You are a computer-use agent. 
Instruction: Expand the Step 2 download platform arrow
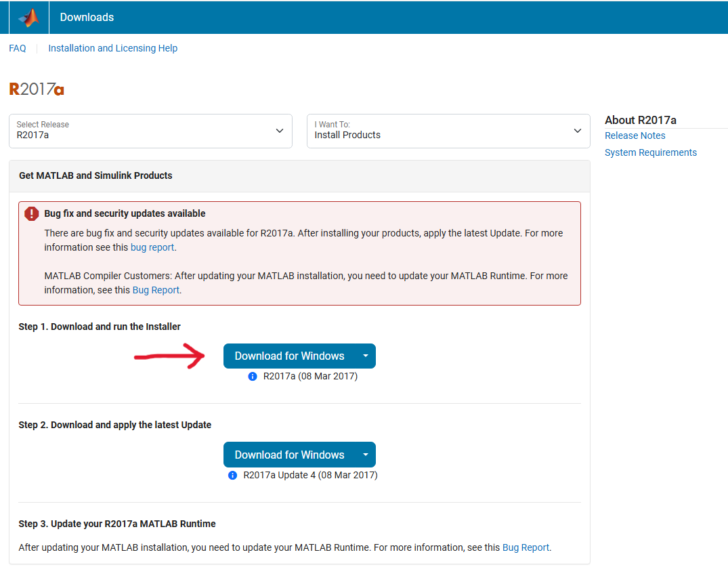click(365, 455)
